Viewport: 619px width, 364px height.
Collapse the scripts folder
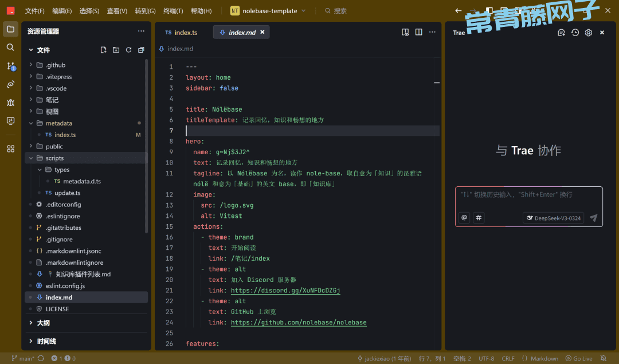(31, 158)
